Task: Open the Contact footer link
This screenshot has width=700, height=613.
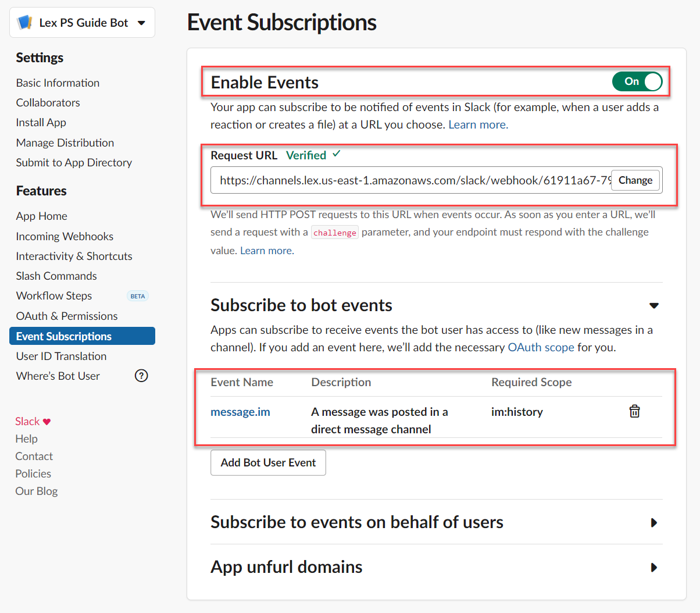Action: tap(34, 456)
